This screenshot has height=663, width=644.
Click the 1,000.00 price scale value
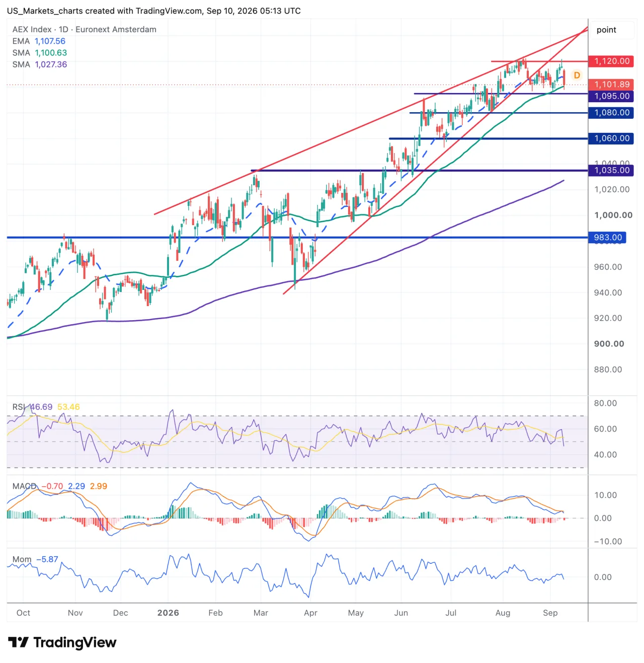coord(613,215)
